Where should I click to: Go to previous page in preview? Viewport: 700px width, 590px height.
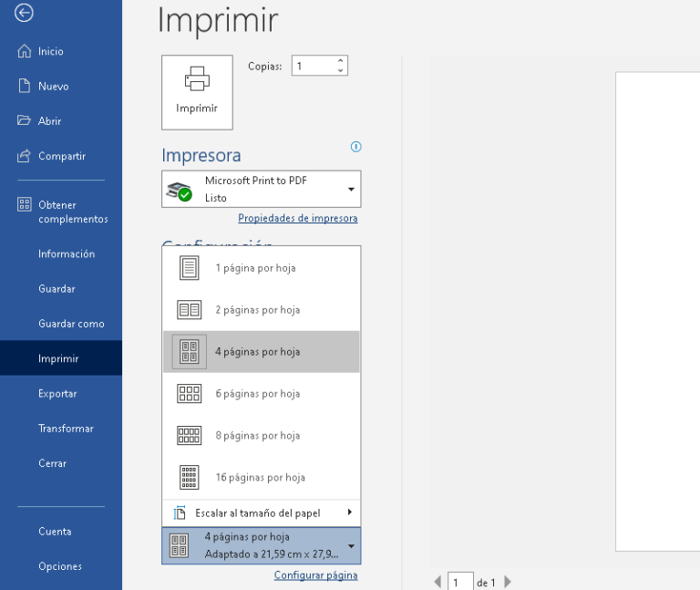[437, 582]
